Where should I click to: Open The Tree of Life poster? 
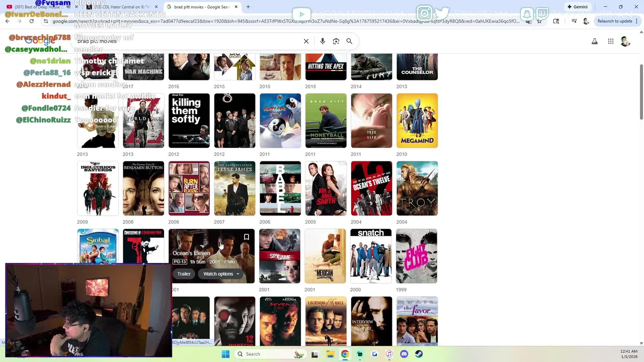pos(371,121)
